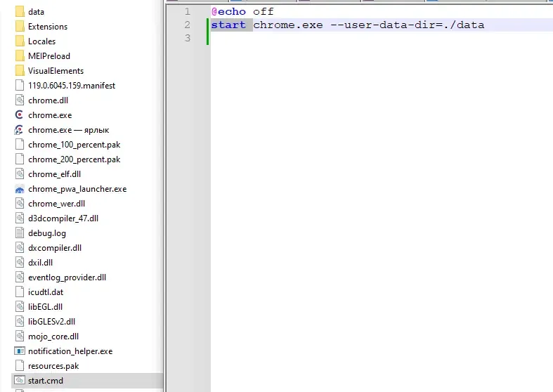Open the Extensions folder icon

[20, 27]
